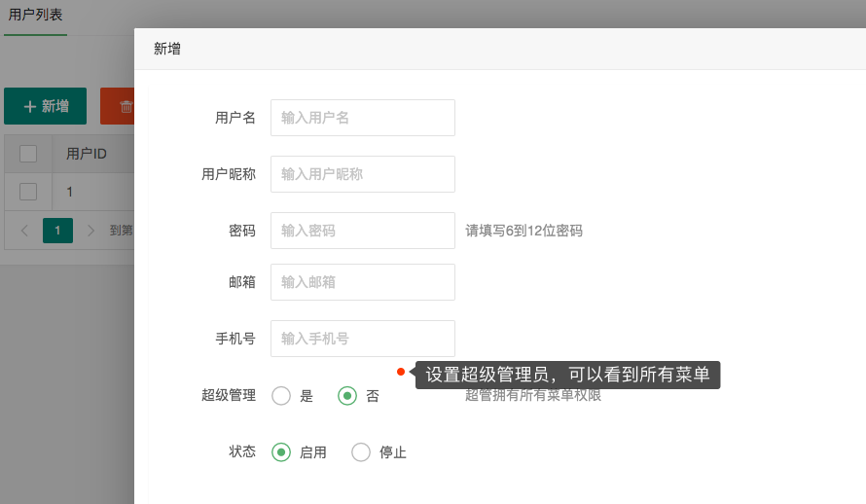Click the 邮箱 input field

pyautogui.click(x=362, y=282)
